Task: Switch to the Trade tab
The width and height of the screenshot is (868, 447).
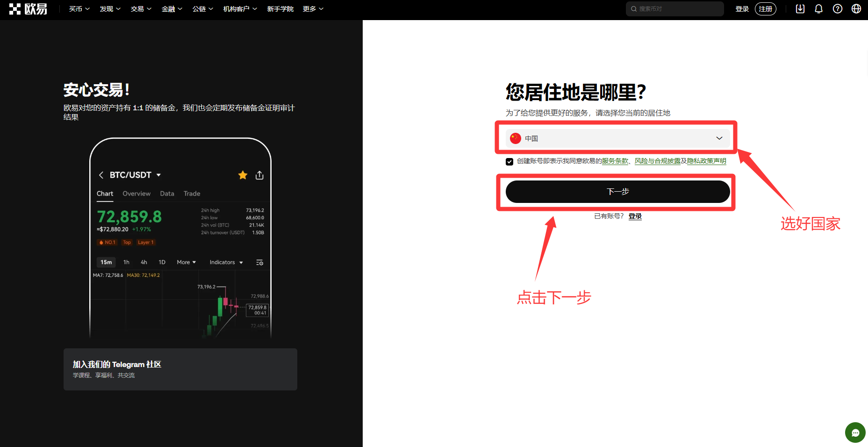Action: point(192,194)
